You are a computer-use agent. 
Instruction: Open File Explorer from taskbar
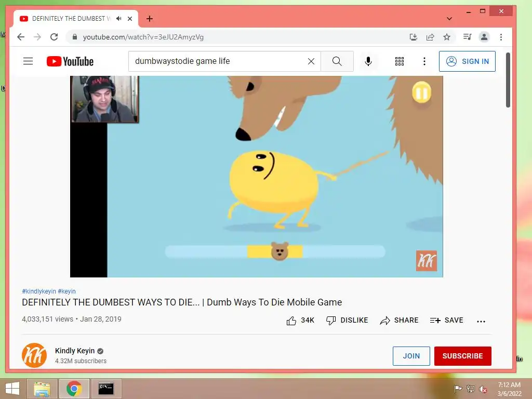click(x=42, y=389)
